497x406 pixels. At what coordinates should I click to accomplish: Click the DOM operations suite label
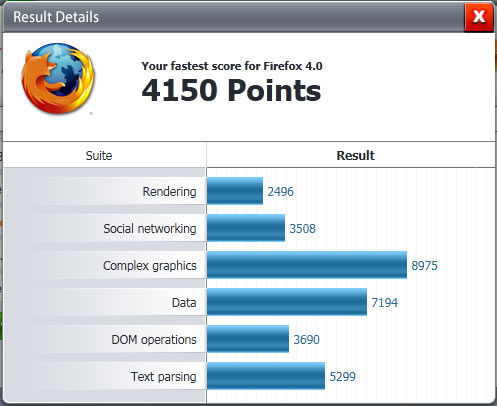154,340
